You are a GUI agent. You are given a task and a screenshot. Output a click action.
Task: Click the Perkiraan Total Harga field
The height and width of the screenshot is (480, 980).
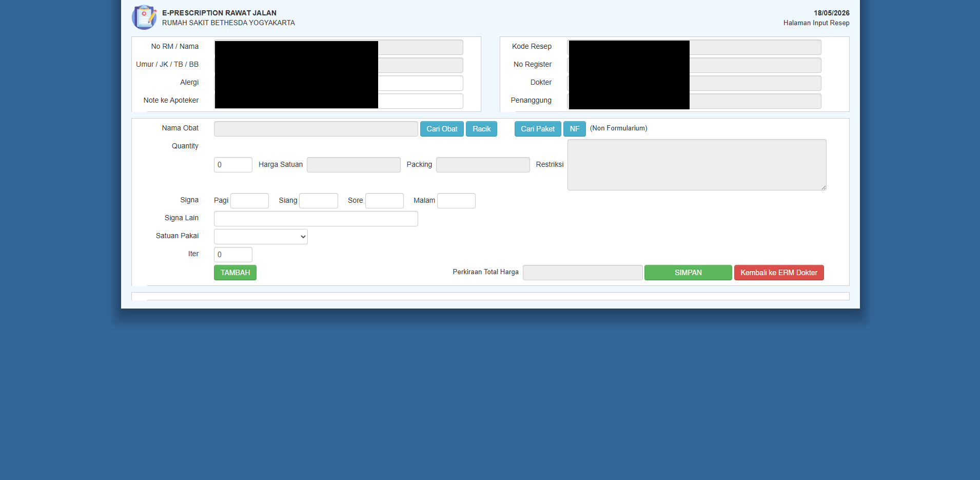582,273
